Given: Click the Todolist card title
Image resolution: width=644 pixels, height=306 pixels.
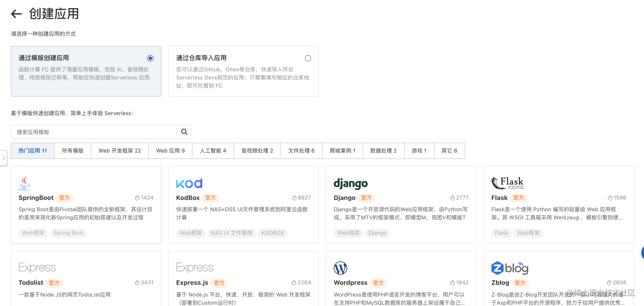Looking at the screenshot, I should tap(31, 283).
